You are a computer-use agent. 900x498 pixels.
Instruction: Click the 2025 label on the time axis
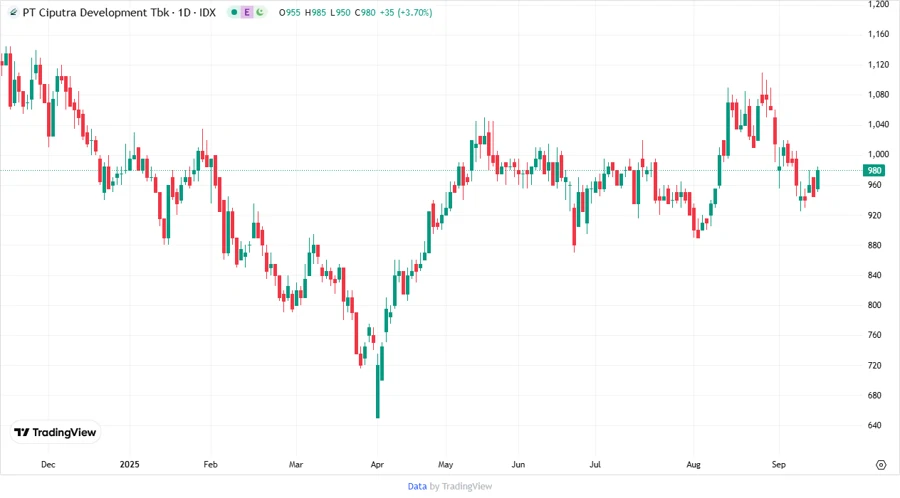[x=130, y=464]
